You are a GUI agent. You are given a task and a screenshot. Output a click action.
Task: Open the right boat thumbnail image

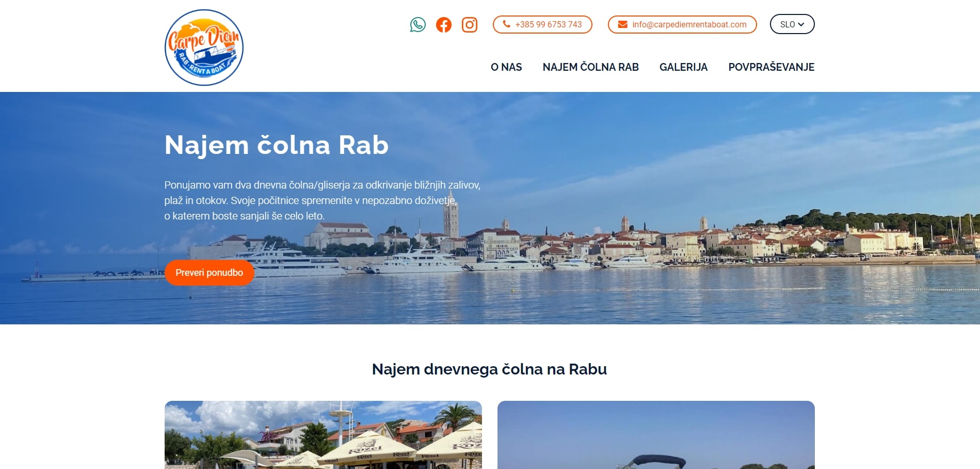(x=656, y=435)
